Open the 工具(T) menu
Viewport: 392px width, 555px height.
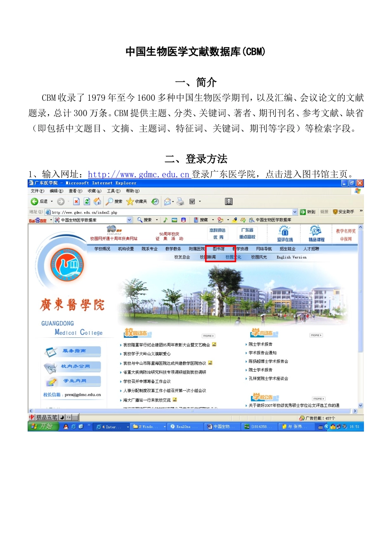point(113,191)
